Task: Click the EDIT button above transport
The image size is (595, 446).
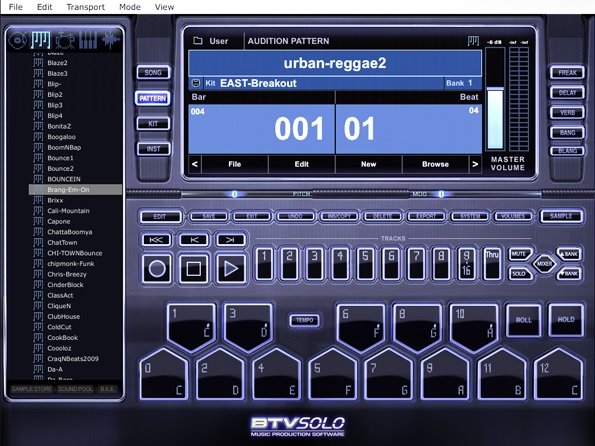Action: click(160, 216)
